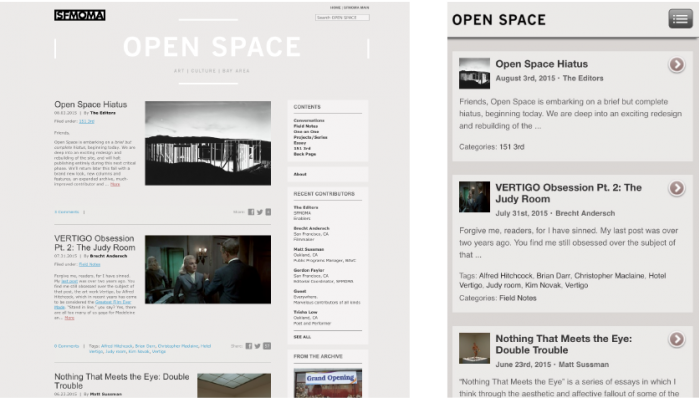Click the mobile 'Tags: Alfred Hitchcock, Brian Darr' line
The image size is (700, 398).
click(x=562, y=280)
